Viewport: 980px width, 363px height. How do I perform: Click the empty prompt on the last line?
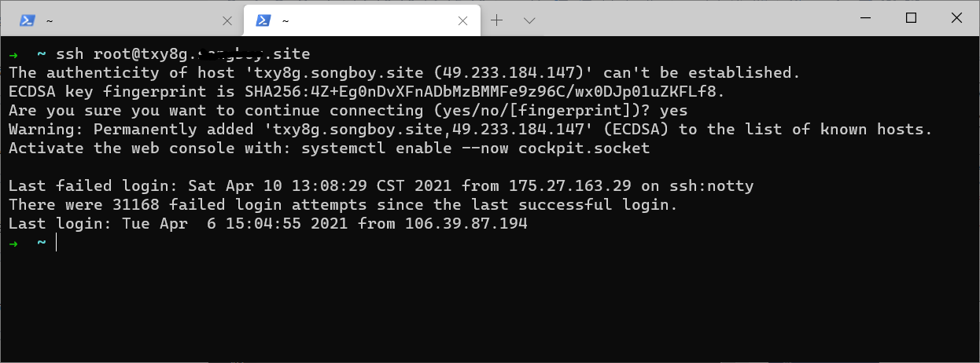coord(57,243)
